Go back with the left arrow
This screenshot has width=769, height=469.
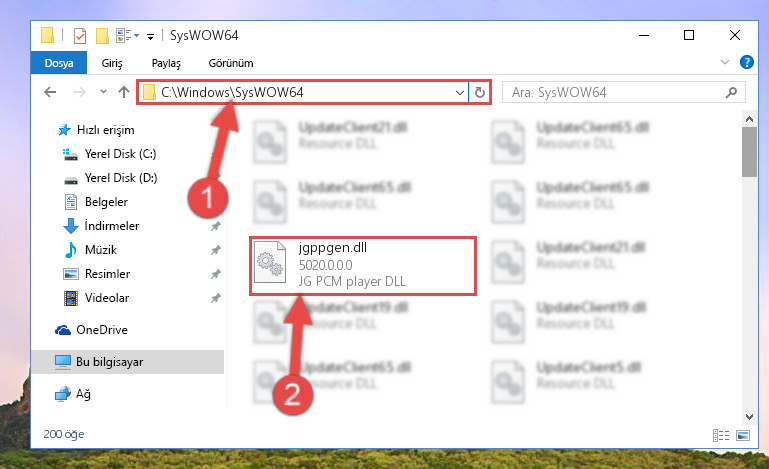(50, 92)
